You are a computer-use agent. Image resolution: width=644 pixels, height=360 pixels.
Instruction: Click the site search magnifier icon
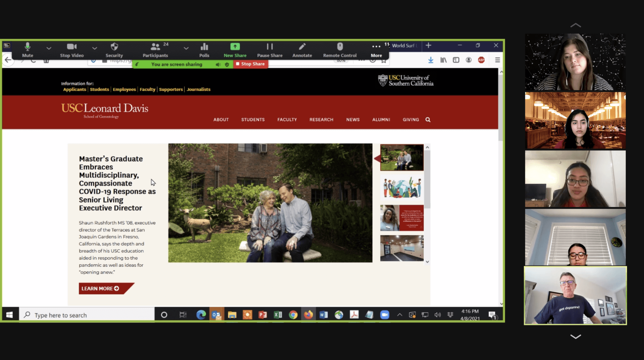coord(428,120)
